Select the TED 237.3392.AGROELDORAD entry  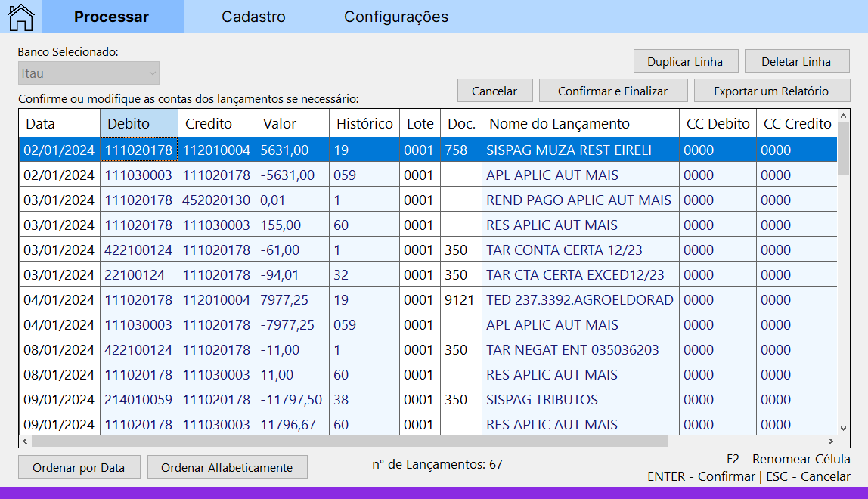[580, 300]
